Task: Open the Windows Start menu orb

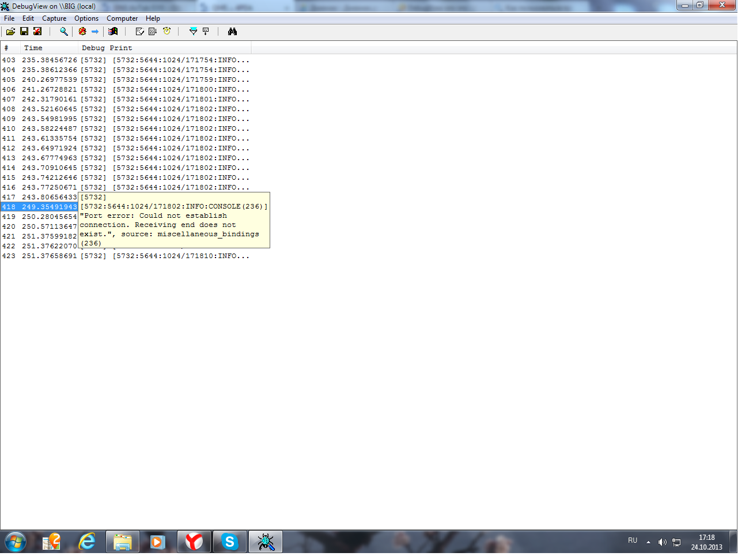Action: (x=16, y=542)
